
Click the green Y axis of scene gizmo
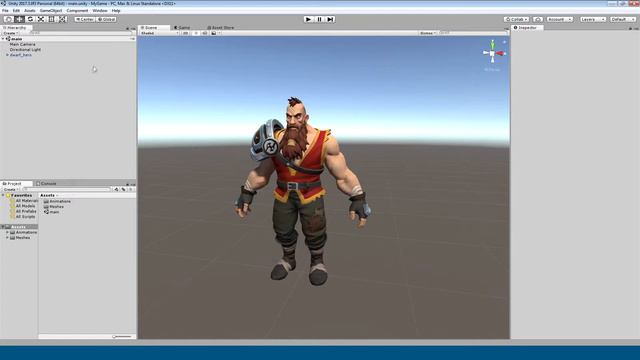click(x=493, y=44)
